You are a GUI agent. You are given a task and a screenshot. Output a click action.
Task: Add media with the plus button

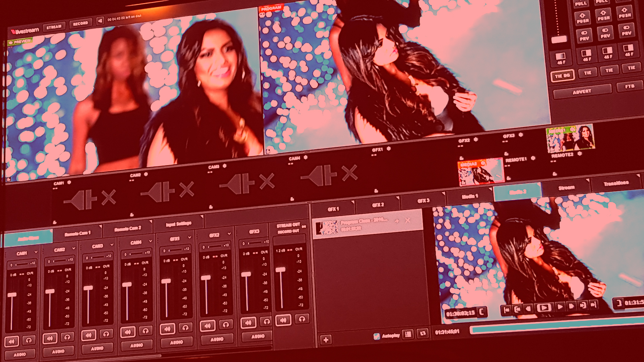(326, 340)
